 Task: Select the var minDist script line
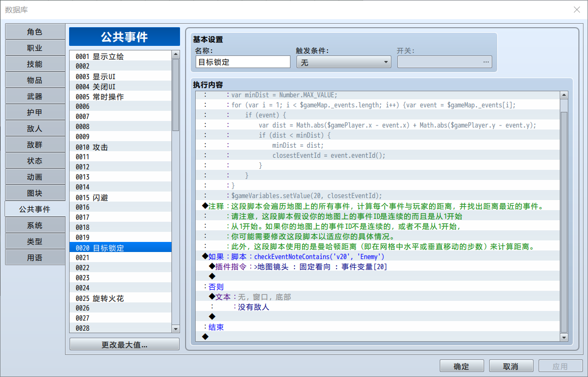[378, 95]
